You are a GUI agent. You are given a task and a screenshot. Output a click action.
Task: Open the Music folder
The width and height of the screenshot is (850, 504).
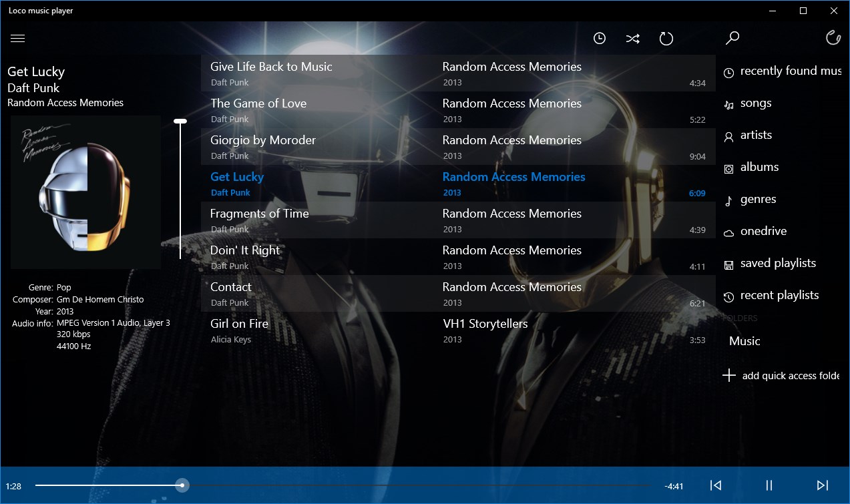tap(745, 341)
